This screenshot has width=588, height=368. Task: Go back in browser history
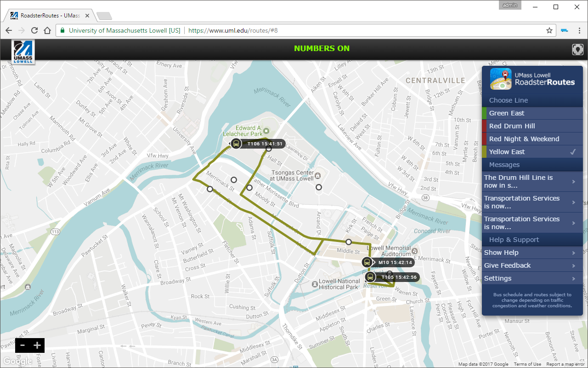tap(9, 30)
